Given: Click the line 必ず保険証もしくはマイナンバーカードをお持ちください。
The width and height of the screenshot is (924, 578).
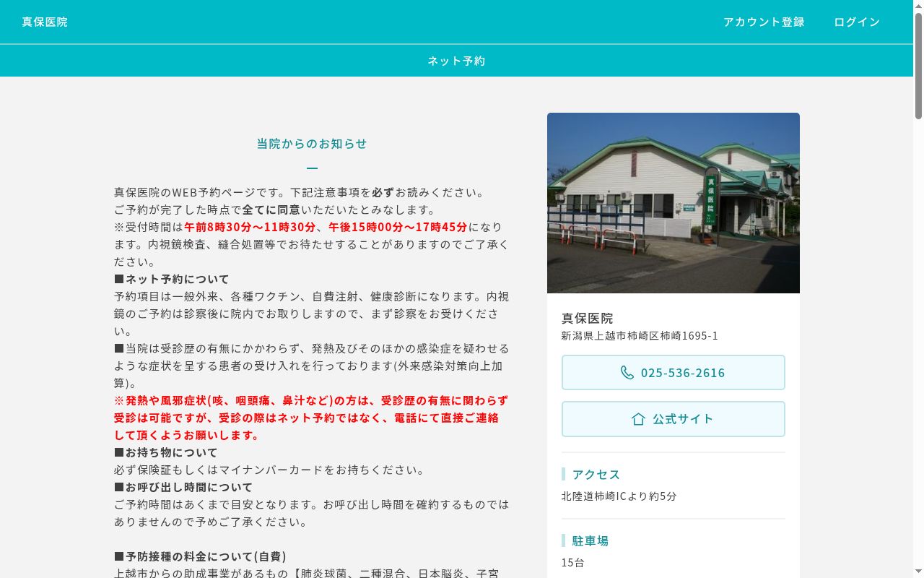Looking at the screenshot, I should click(270, 470).
